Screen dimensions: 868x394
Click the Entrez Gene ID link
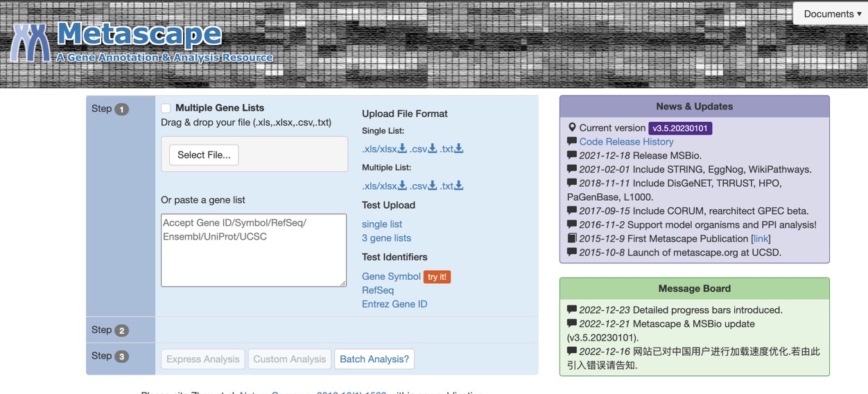tap(394, 304)
